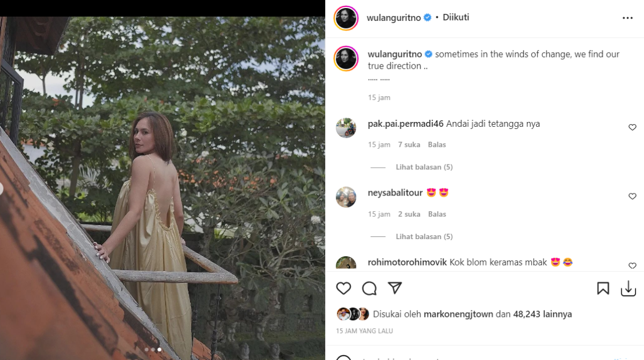Reply with Balas under neysabalitour's comment
Screen dimensions: 644x360
[436, 214]
